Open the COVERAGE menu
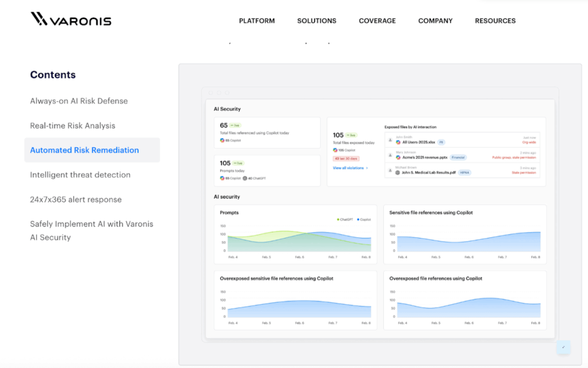Image resolution: width=588 pixels, height=368 pixels. coord(377,21)
